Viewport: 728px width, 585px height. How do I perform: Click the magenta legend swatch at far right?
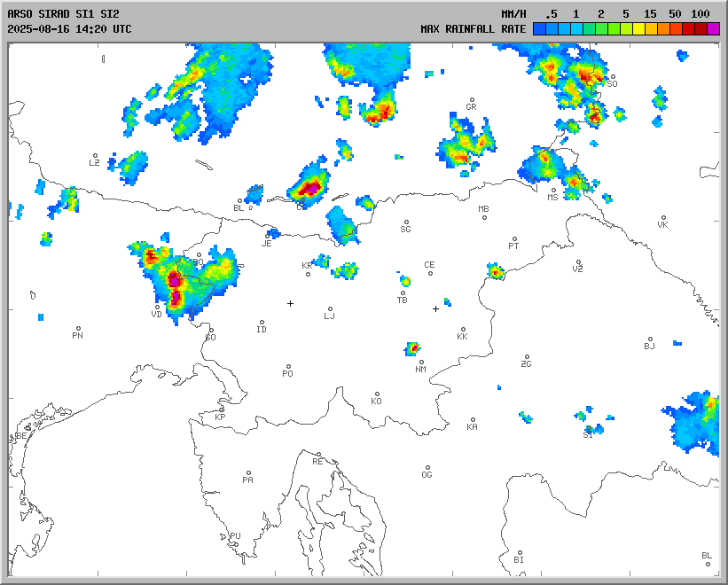click(x=713, y=28)
